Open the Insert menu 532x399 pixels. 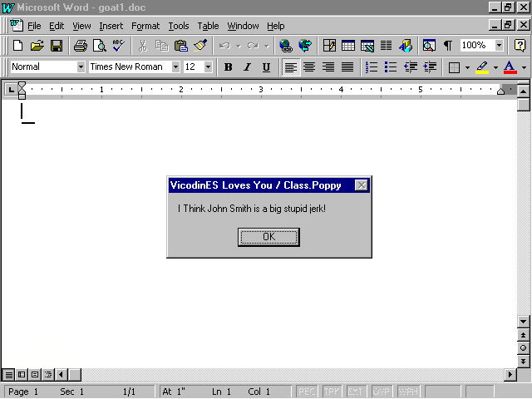point(111,26)
